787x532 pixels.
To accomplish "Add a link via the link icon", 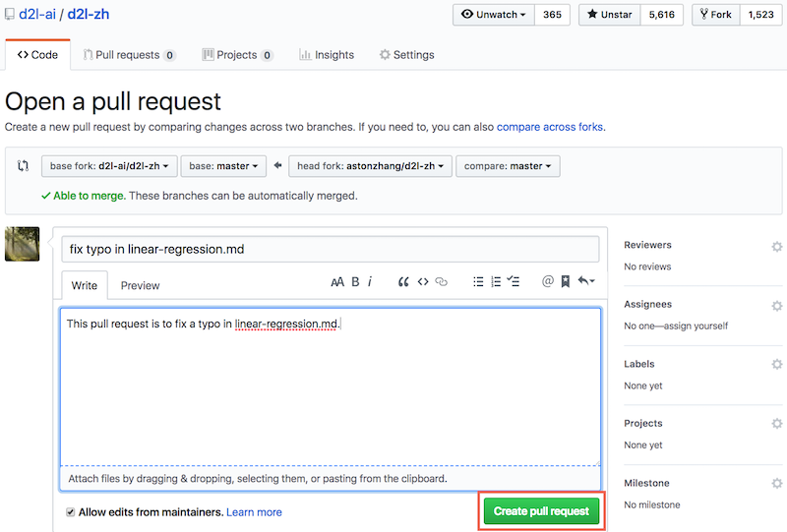I will pyautogui.click(x=442, y=282).
